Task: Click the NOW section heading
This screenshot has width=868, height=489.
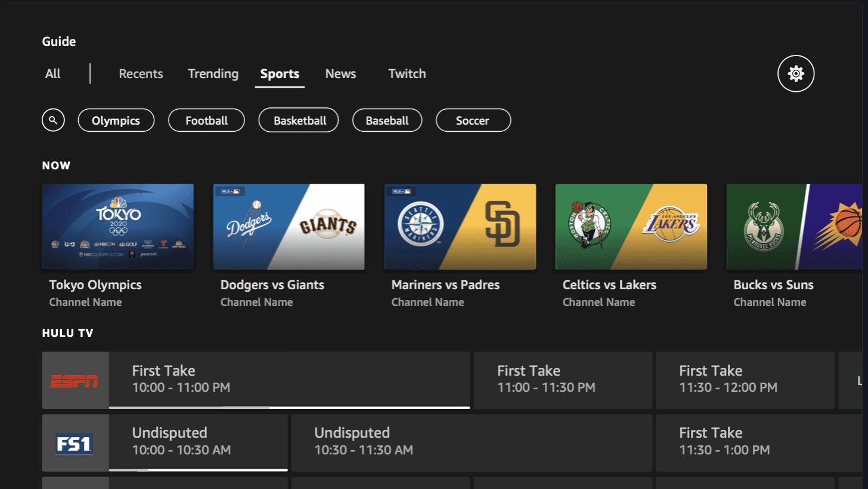Action: (x=57, y=166)
